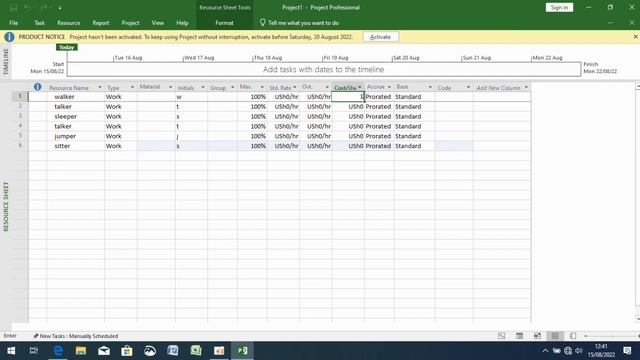
Task: Open the Project ribbon tab
Action: [x=130, y=23]
